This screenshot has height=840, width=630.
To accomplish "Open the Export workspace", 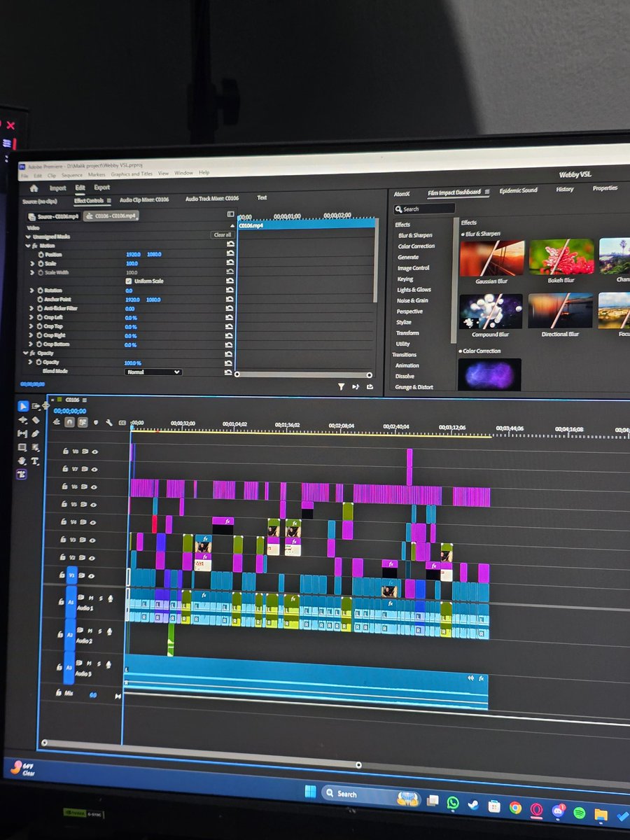I will pos(102,188).
